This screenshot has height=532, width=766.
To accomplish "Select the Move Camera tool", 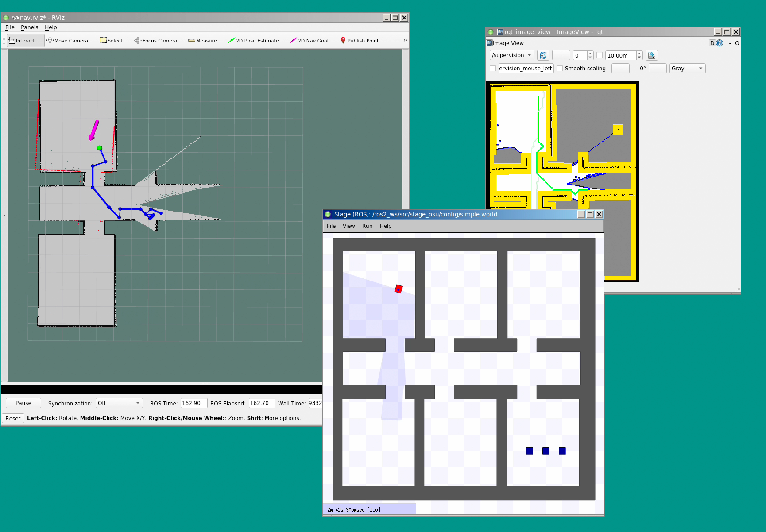I will [67, 41].
